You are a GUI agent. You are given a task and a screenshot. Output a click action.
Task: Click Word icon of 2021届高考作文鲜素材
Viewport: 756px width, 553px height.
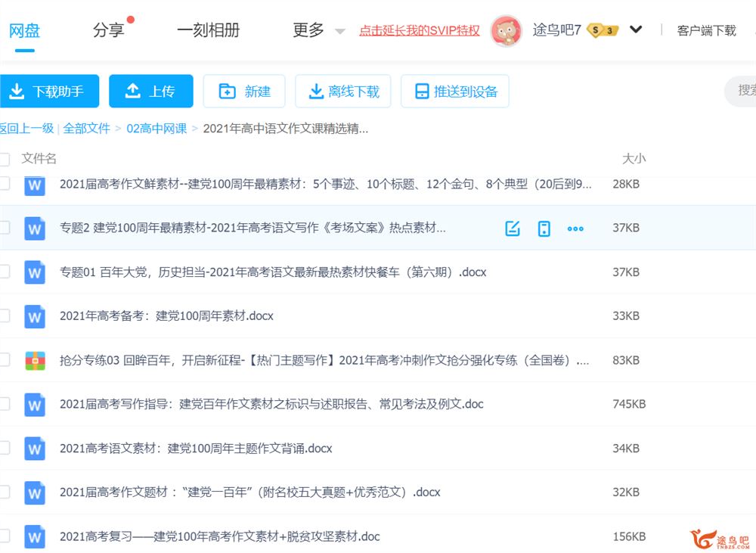coord(35,185)
